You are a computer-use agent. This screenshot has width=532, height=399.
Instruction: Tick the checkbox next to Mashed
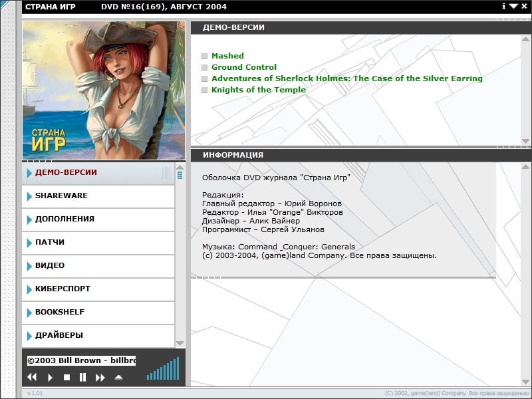[204, 56]
